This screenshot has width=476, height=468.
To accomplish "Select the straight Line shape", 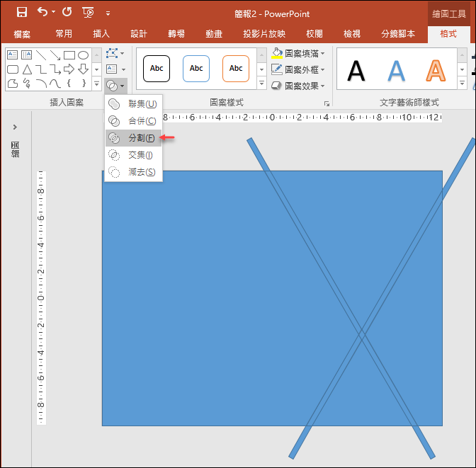I will click(x=41, y=55).
